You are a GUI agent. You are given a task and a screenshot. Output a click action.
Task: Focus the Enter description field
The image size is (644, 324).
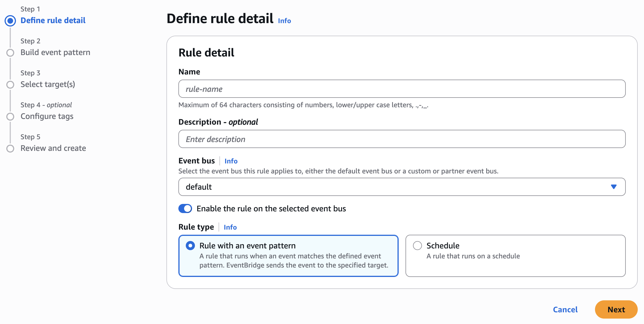402,139
